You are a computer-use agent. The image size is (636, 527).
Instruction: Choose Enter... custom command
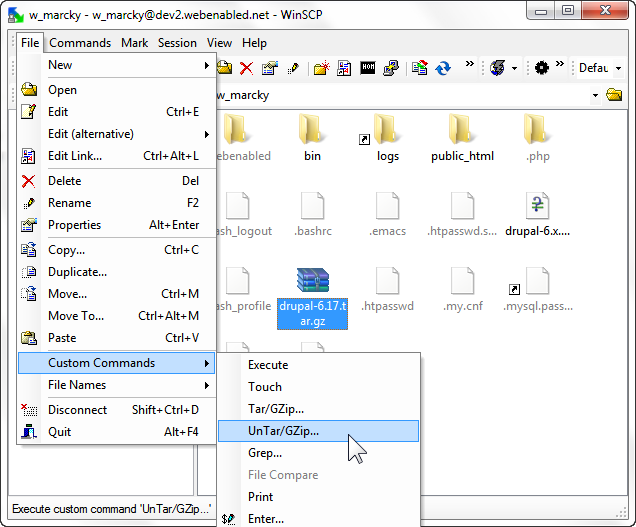pos(318,518)
